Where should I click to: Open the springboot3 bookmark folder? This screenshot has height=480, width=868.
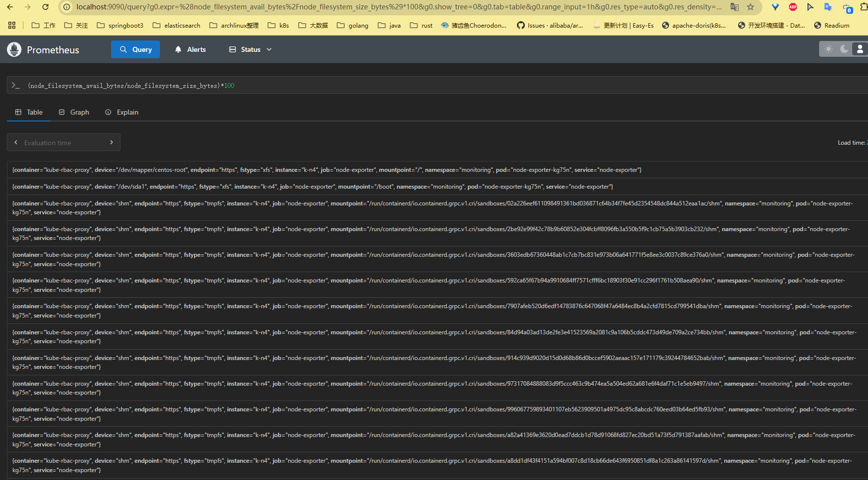pyautogui.click(x=120, y=25)
